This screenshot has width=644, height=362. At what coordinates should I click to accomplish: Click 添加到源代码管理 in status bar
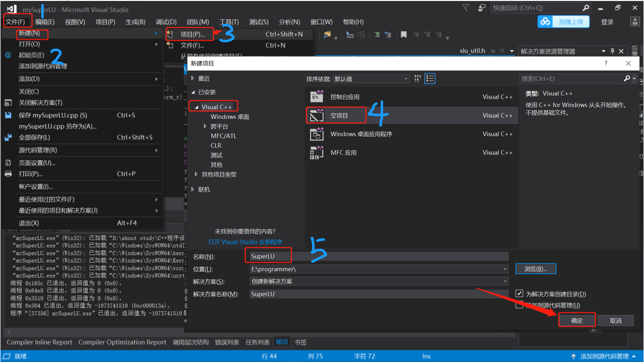click(x=604, y=356)
